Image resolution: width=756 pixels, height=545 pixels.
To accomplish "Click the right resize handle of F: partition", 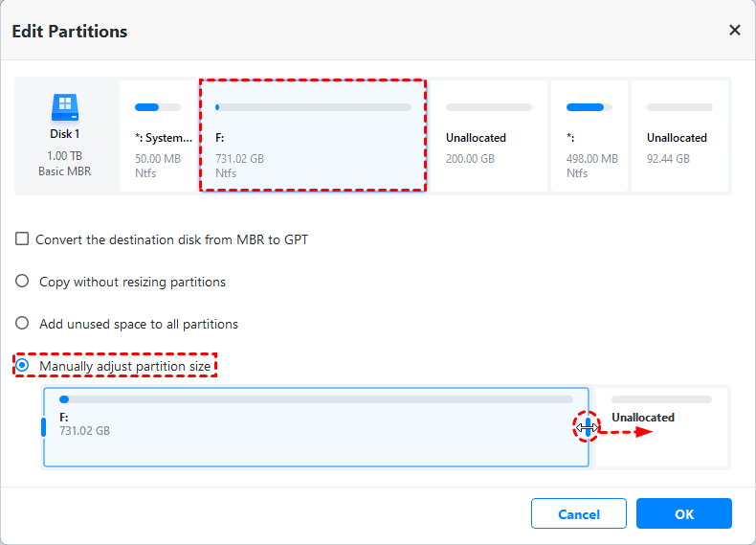I will click(587, 428).
